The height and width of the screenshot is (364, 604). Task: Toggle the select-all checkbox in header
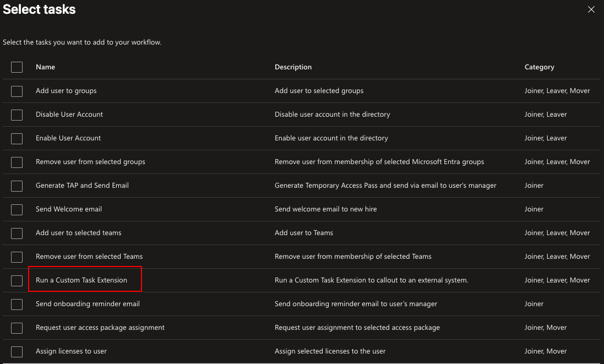click(17, 67)
